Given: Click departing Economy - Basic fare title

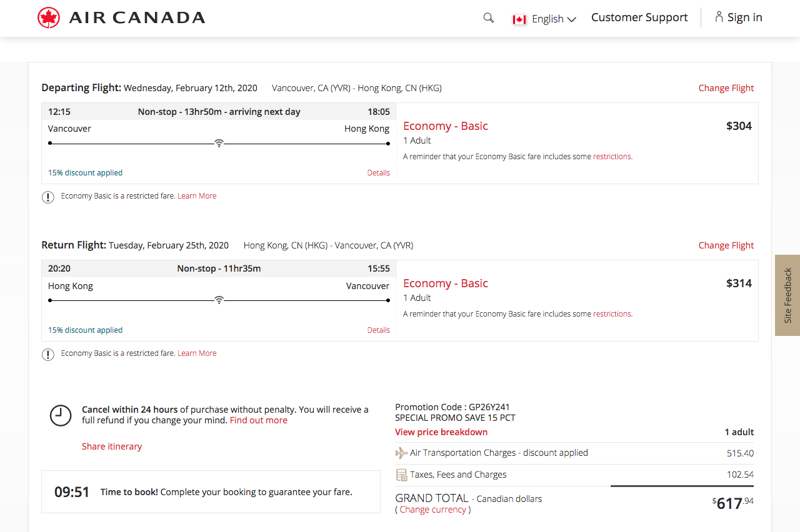Looking at the screenshot, I should [x=446, y=126].
